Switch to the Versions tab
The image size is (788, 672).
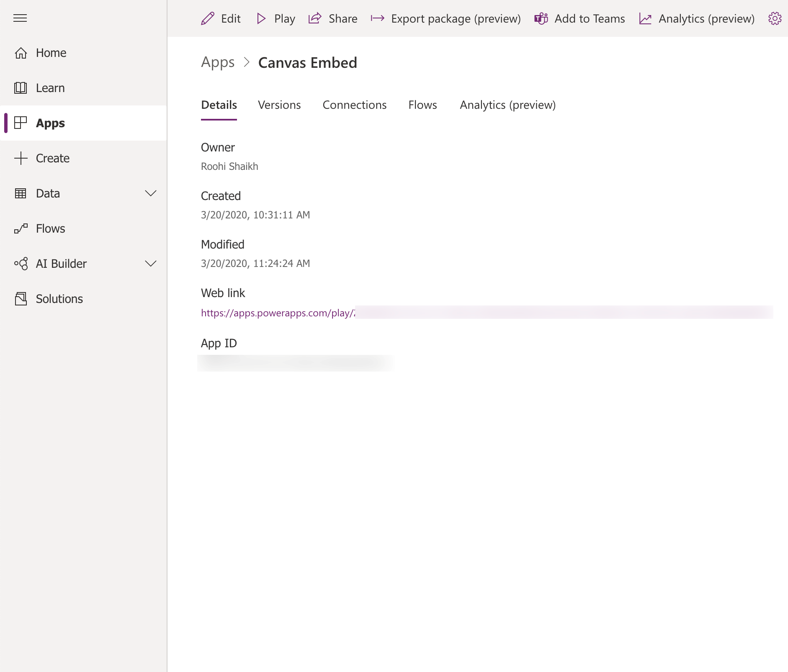tap(279, 105)
